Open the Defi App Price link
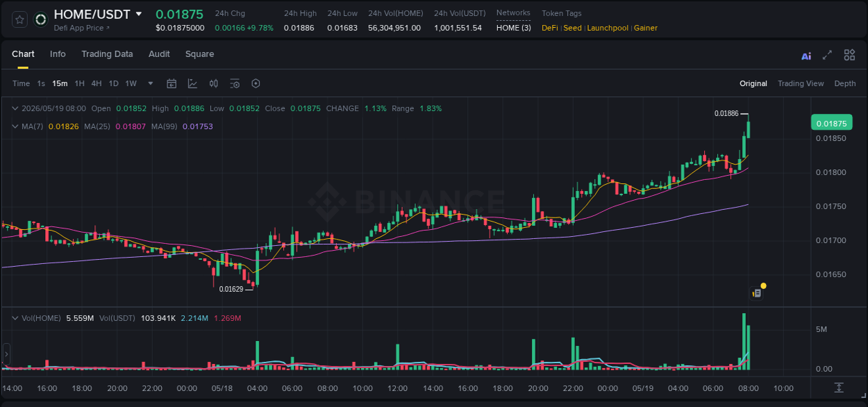868x407 pixels. point(81,28)
